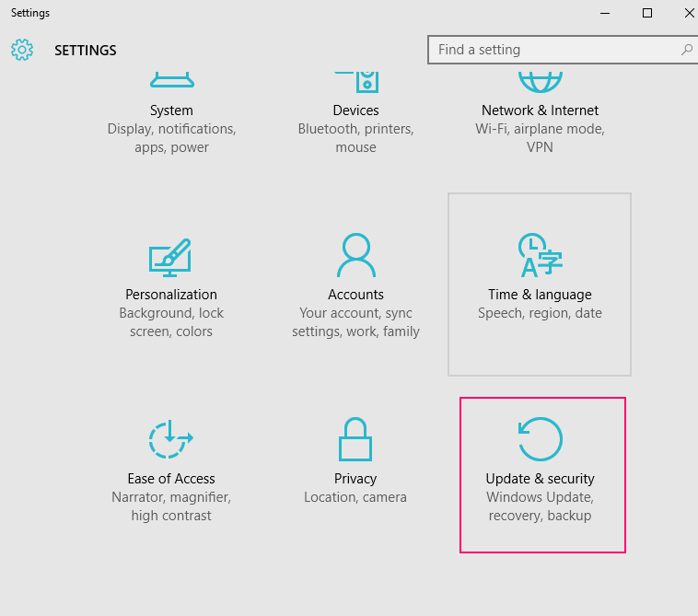Select the Time & language label

pyautogui.click(x=540, y=295)
